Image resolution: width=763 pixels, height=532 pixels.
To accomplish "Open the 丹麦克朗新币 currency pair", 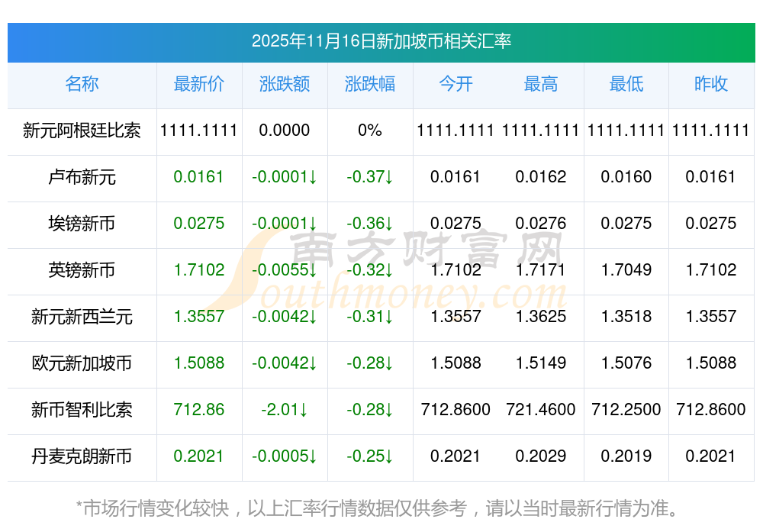I will pyautogui.click(x=82, y=456).
